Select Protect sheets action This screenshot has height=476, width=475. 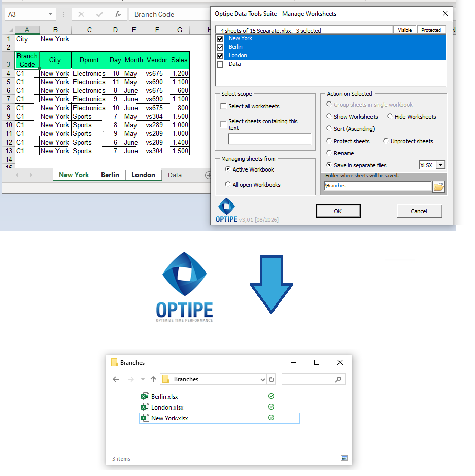click(329, 141)
